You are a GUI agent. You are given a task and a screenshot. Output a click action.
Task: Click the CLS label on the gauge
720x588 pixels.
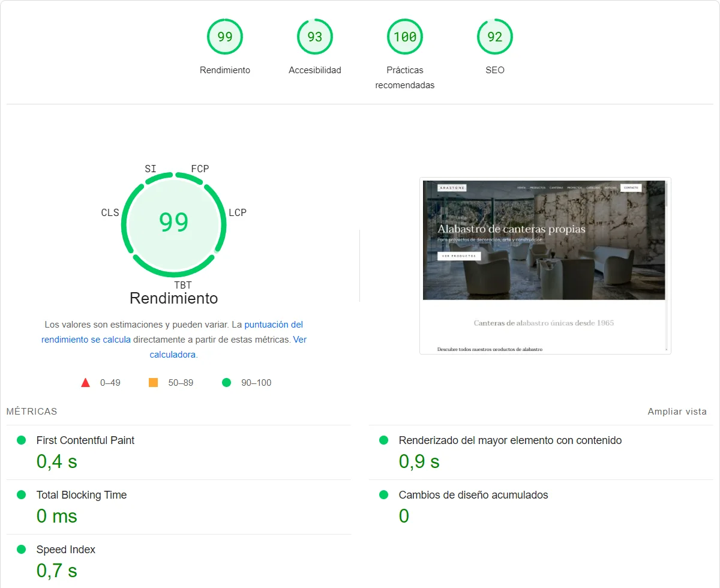coord(110,212)
